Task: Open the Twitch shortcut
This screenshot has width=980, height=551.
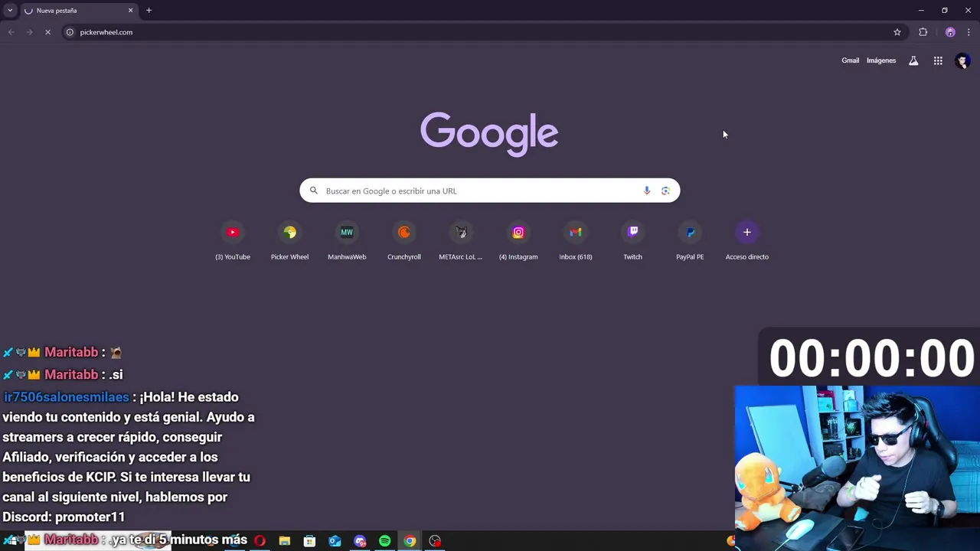Action: click(x=632, y=240)
